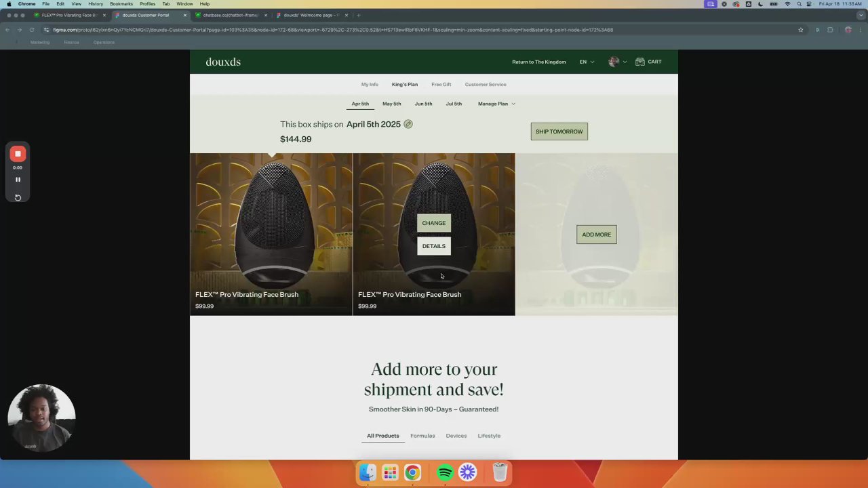Image resolution: width=868 pixels, height=488 pixels.
Task: Show the All Products category
Action: coord(383,436)
